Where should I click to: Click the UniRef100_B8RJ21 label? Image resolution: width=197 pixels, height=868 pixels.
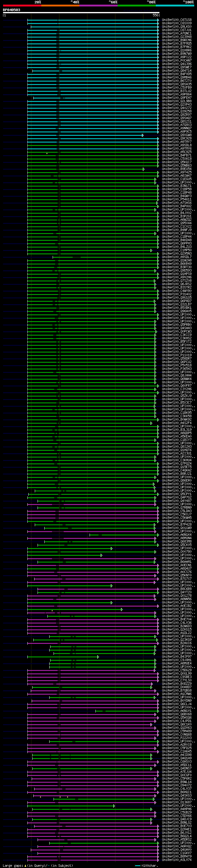[x=177, y=474]
